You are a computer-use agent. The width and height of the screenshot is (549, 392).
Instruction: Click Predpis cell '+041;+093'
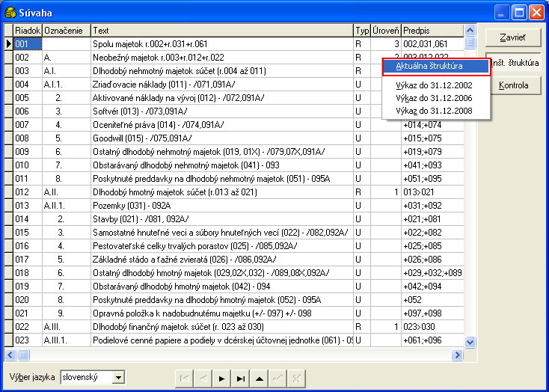coord(432,165)
